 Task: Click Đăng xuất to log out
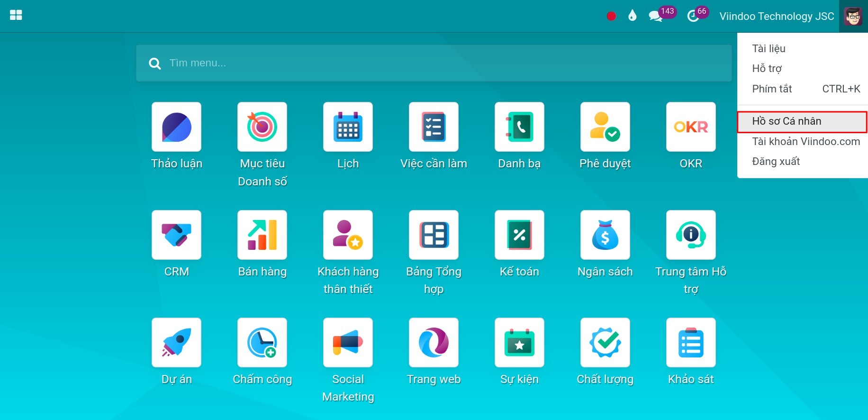click(x=803, y=161)
